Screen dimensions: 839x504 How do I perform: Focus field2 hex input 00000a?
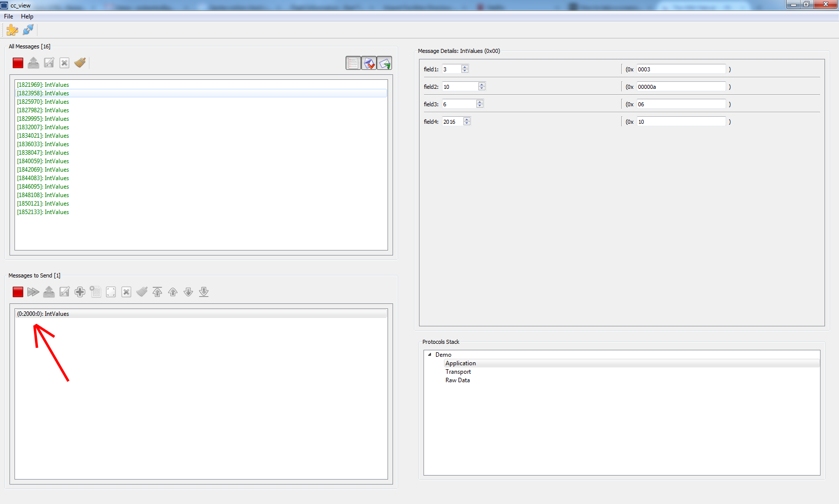pos(681,86)
